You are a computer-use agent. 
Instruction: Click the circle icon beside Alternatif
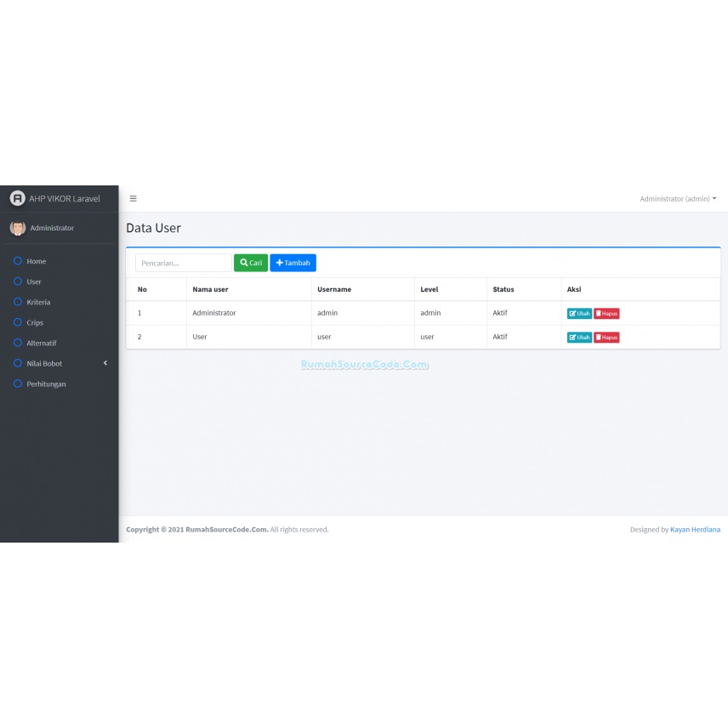tap(18, 343)
